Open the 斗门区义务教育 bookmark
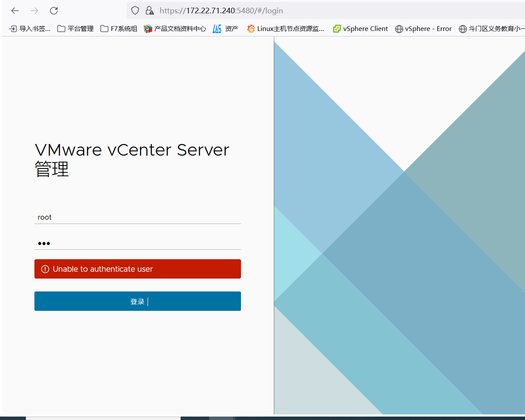The image size is (525, 420). click(492, 29)
